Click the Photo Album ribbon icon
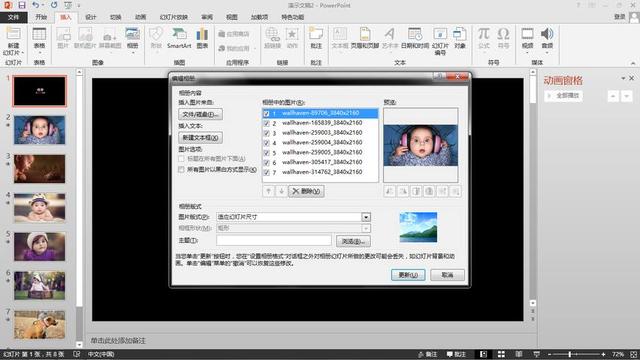640x360 pixels. tap(132, 35)
